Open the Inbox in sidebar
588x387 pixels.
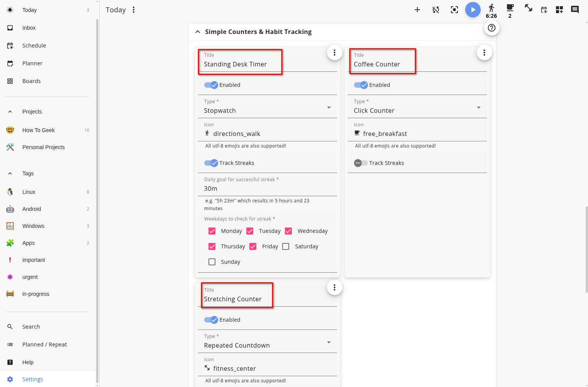47,28
